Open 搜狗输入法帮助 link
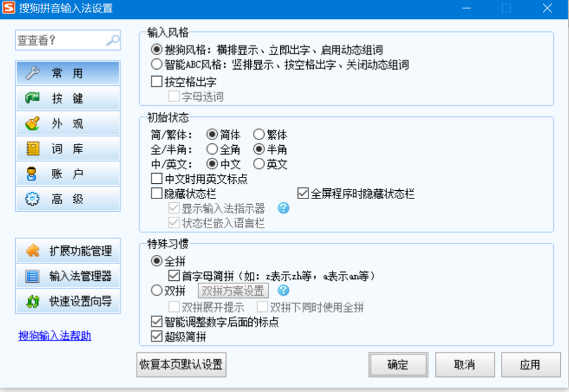The width and height of the screenshot is (569, 392). coord(55,336)
